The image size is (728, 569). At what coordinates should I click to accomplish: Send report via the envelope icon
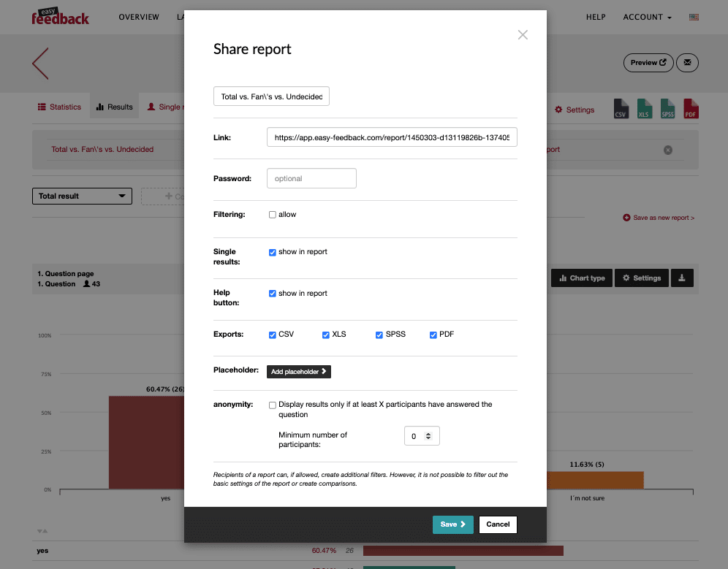pos(687,63)
